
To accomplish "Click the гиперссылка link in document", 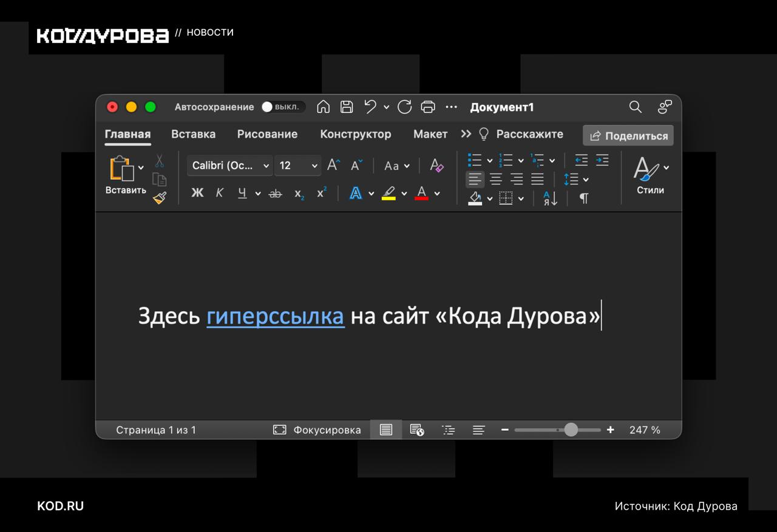I will coord(275,316).
